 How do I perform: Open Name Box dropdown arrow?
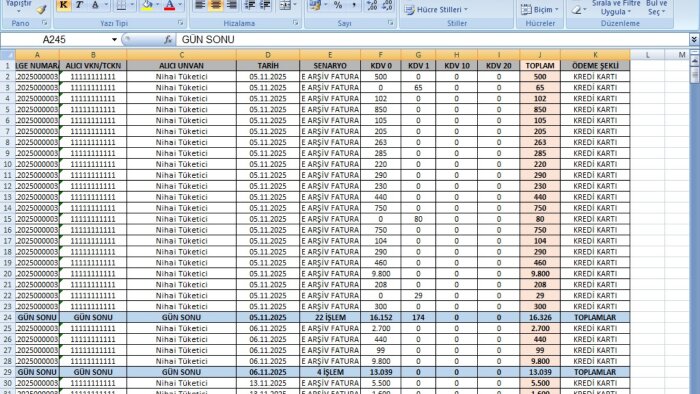114,40
